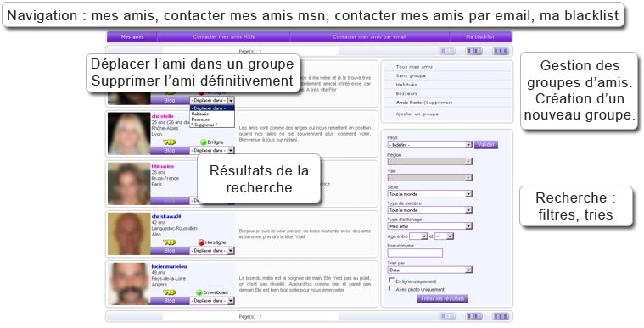Select three-column layout icon in bottom pagination bar
644x328 pixels.
(501, 316)
